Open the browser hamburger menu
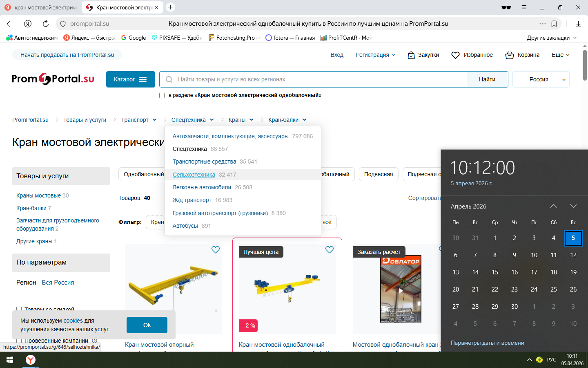588x368 pixels. pyautogui.click(x=524, y=7)
